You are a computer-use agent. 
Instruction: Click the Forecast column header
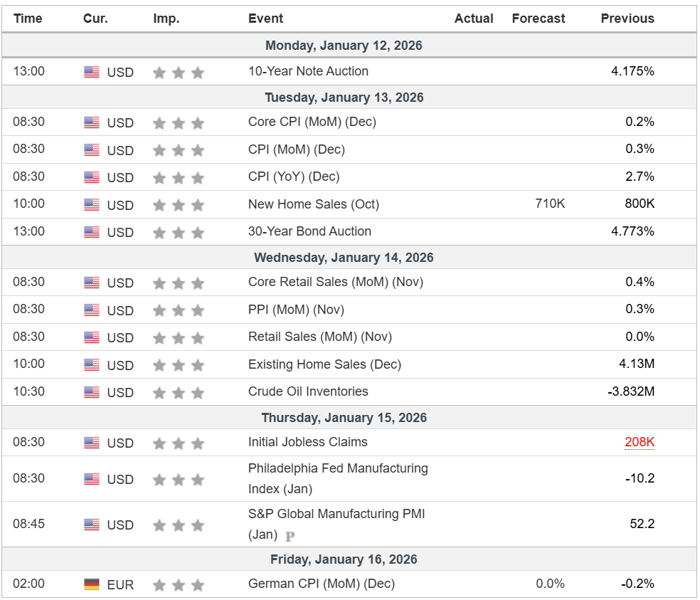point(538,19)
